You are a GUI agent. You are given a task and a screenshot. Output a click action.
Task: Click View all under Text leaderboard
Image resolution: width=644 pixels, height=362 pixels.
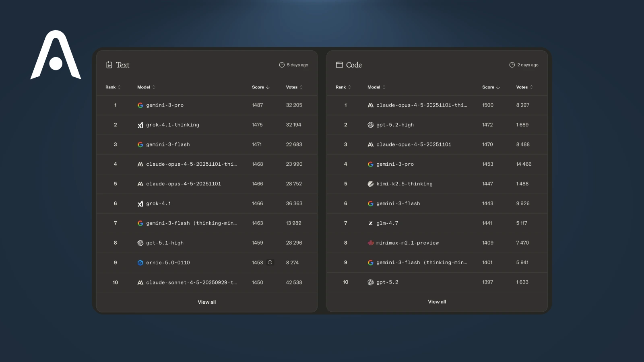coord(207,302)
